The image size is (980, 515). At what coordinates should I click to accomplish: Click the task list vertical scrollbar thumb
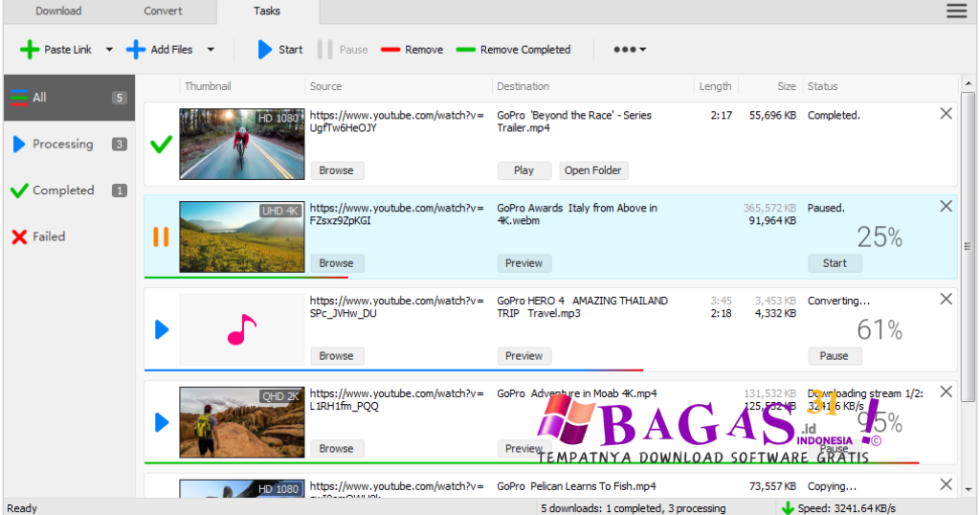click(x=969, y=248)
